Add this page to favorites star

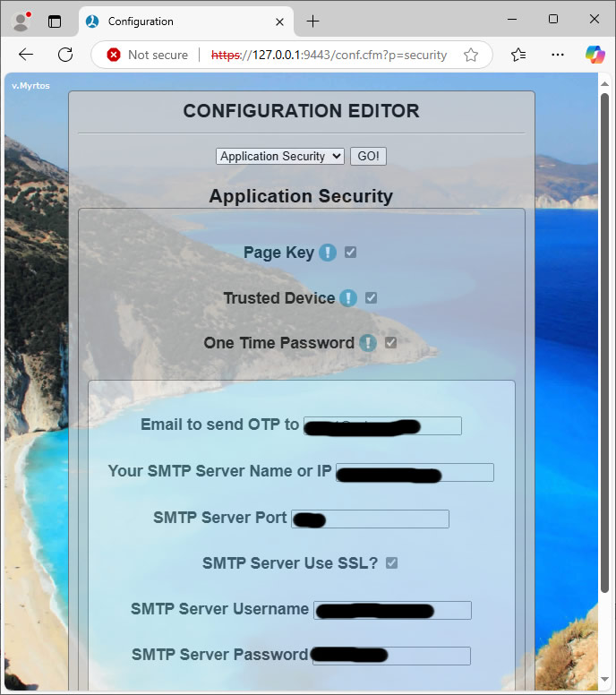(471, 55)
